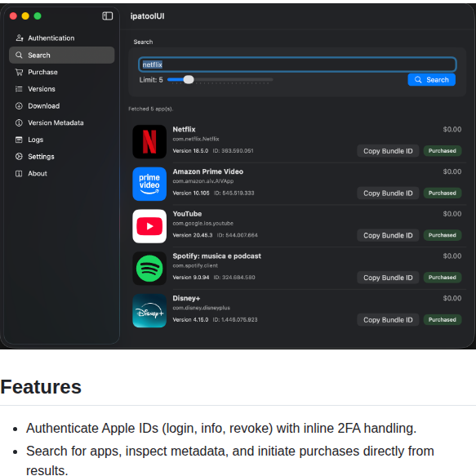Open the Versions section
Screen dimensions: 476x476
(x=62, y=89)
